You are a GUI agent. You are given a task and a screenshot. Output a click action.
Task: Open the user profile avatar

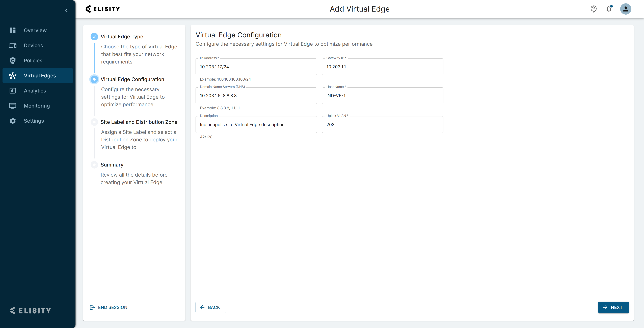[x=626, y=9]
